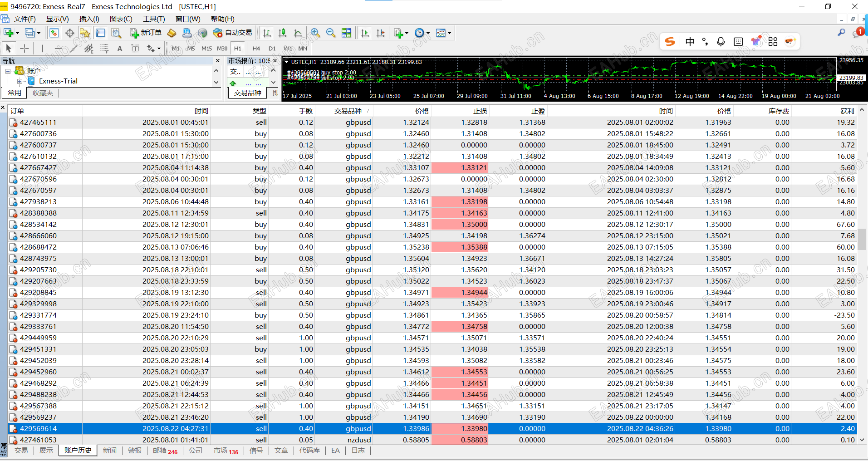Click the Zoom Out magnifier icon

[331, 33]
